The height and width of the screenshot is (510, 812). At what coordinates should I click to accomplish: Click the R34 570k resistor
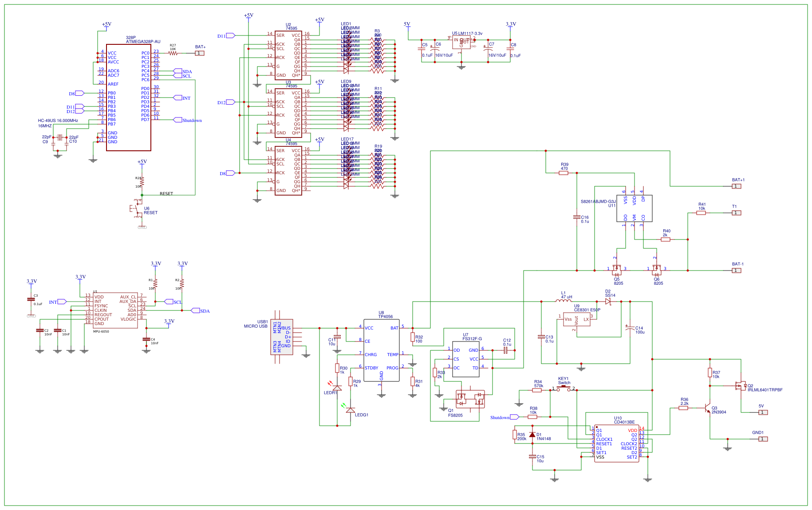pyautogui.click(x=537, y=391)
